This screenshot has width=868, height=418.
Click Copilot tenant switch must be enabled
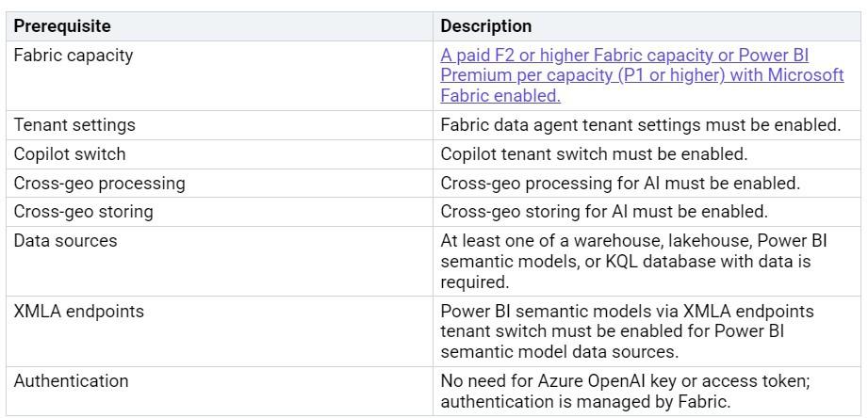pos(594,153)
